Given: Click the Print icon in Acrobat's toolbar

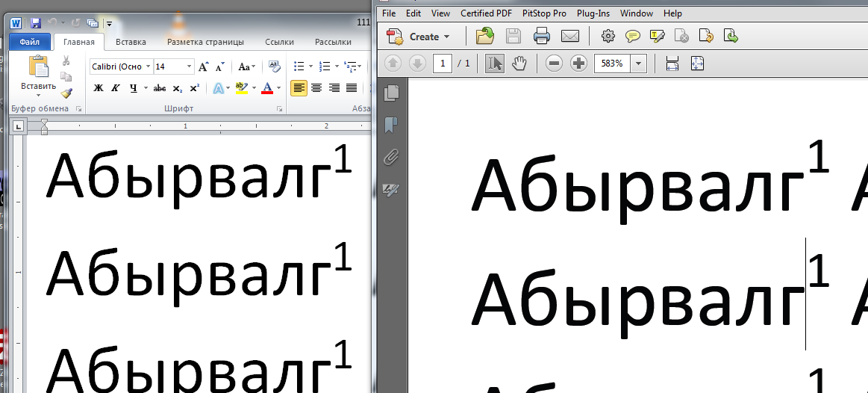Looking at the screenshot, I should point(541,37).
